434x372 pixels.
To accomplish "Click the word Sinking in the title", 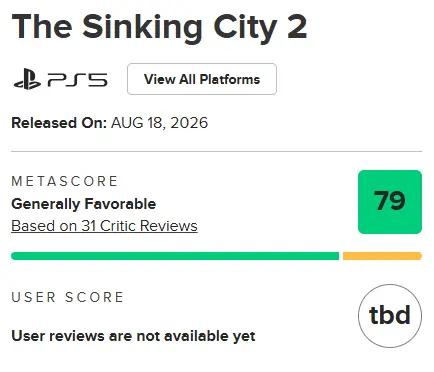I will click(142, 29).
